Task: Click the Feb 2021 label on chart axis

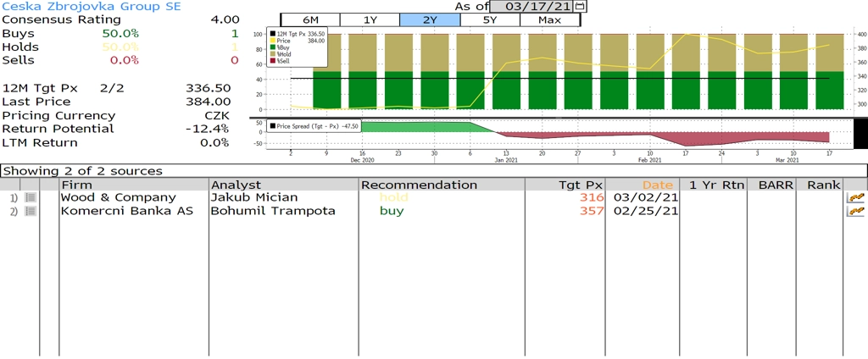Action: pos(650,160)
